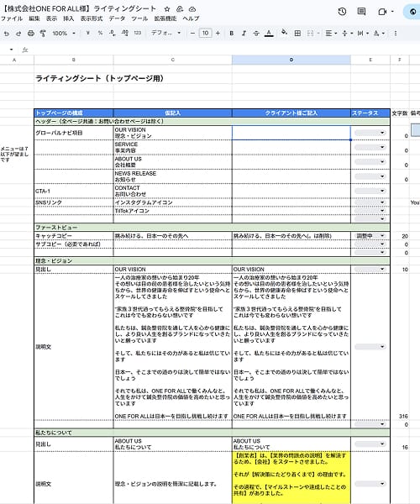Click the move-to-folder icon by title
Screen dimensions: 420x504
180,9
